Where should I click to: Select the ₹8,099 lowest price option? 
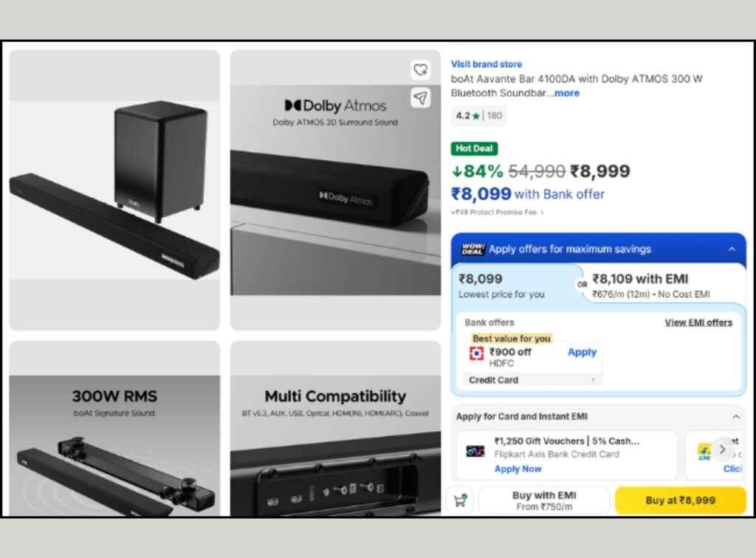click(516, 286)
